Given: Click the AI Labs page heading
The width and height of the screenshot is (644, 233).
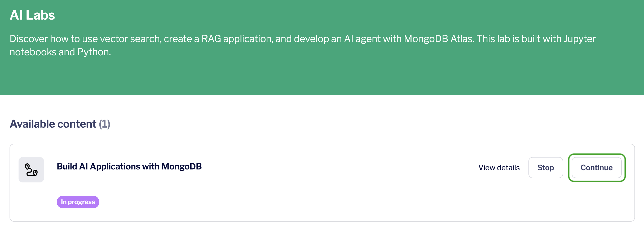Looking at the screenshot, I should click(32, 15).
